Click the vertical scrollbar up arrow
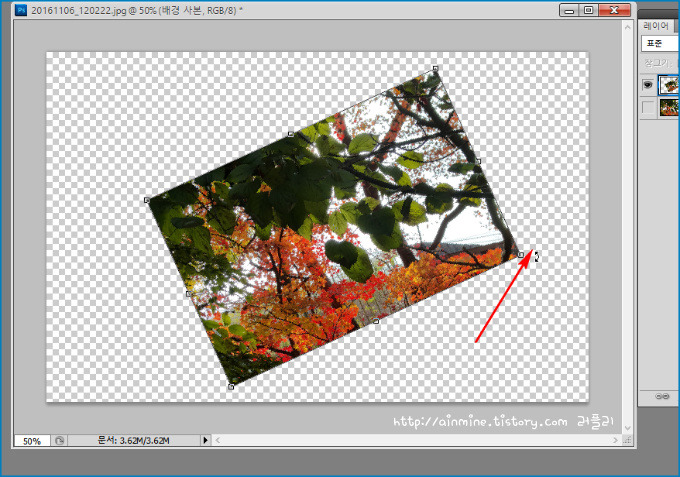Screen dimensions: 680x477 [x=628, y=27]
